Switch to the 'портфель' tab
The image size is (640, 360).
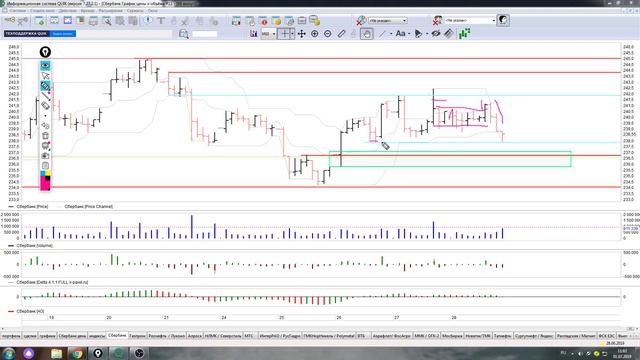coord(11,336)
